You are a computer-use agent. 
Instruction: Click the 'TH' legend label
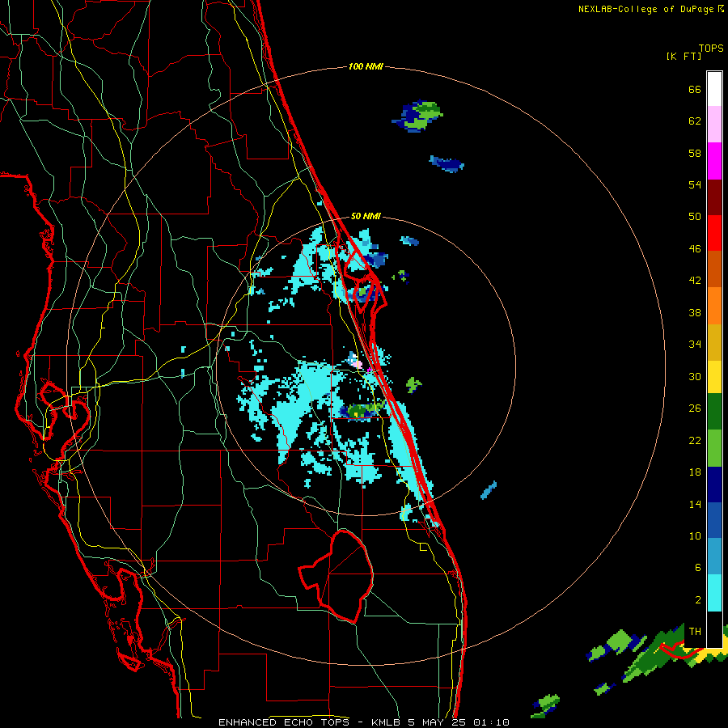point(695,632)
